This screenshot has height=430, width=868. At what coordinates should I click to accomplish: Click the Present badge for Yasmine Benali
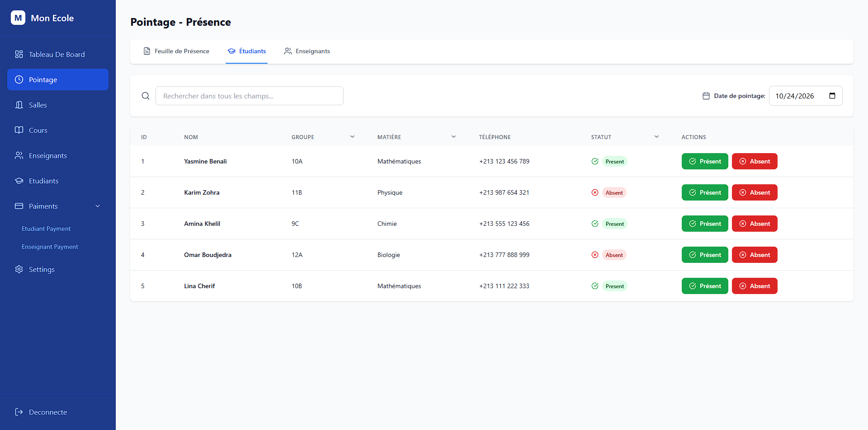point(615,161)
